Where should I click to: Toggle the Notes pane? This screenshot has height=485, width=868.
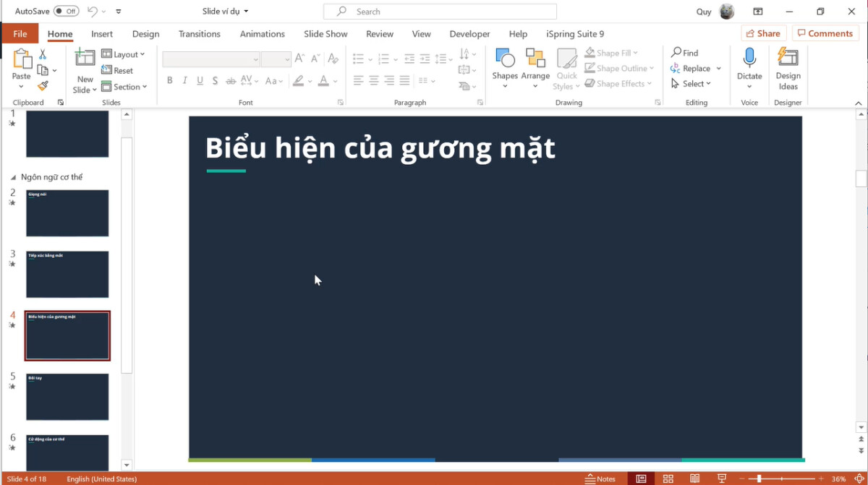[x=600, y=478]
